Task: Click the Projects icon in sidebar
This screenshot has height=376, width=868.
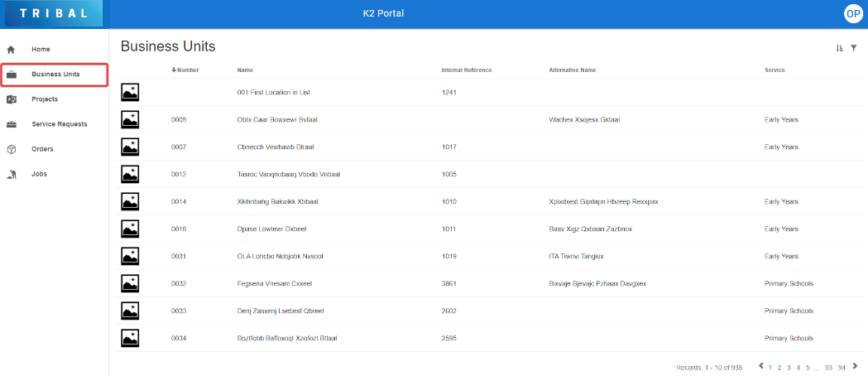Action: click(x=12, y=99)
